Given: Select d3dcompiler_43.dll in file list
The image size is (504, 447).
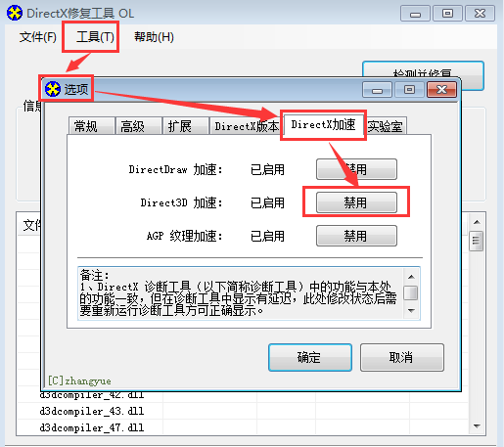Looking at the screenshot, I should tap(92, 411).
